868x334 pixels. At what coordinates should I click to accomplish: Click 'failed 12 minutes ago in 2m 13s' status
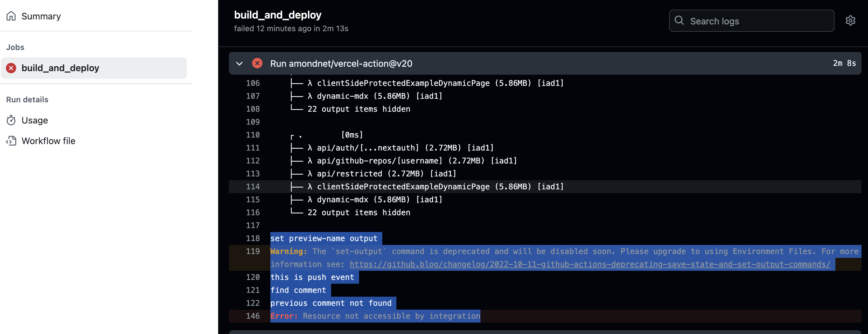point(291,28)
